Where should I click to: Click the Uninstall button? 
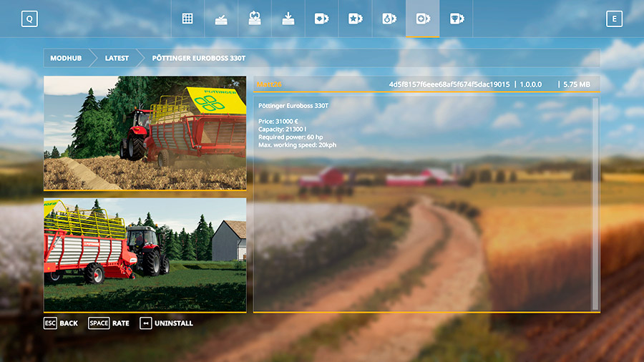(166, 323)
